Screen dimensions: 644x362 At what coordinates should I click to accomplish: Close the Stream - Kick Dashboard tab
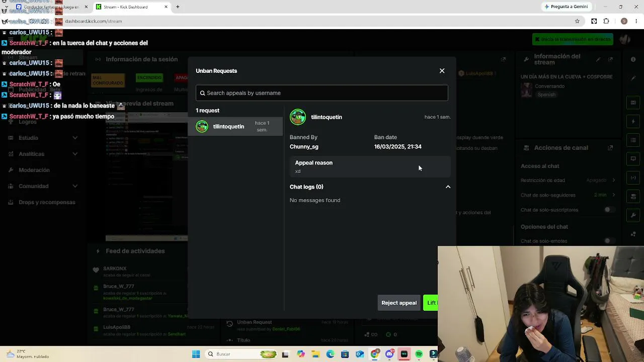(x=166, y=7)
